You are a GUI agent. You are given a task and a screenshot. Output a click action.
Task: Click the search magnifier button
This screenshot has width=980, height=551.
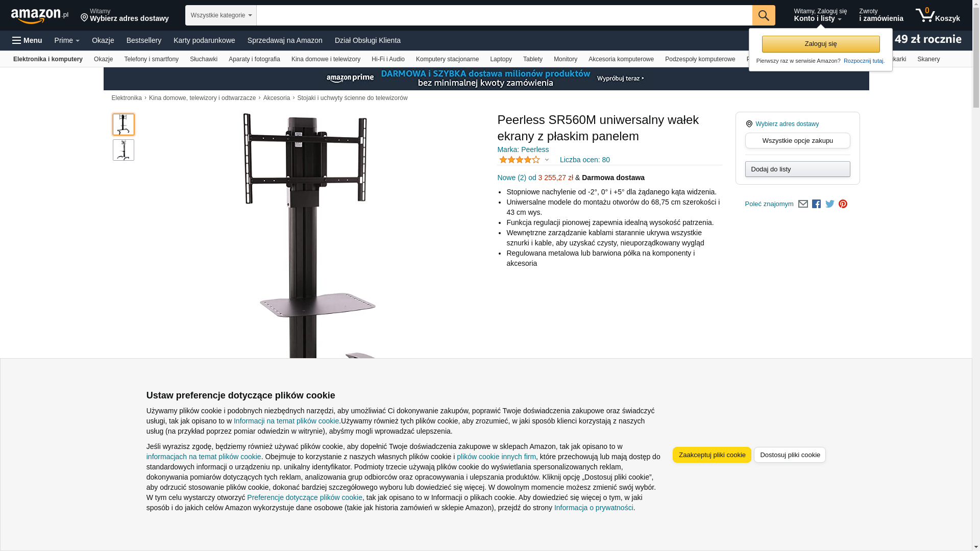[764, 15]
